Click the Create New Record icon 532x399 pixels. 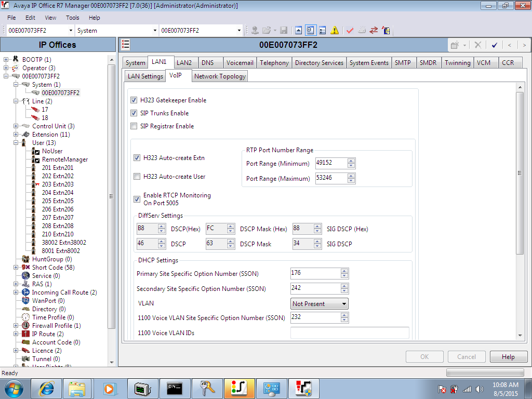[455, 45]
